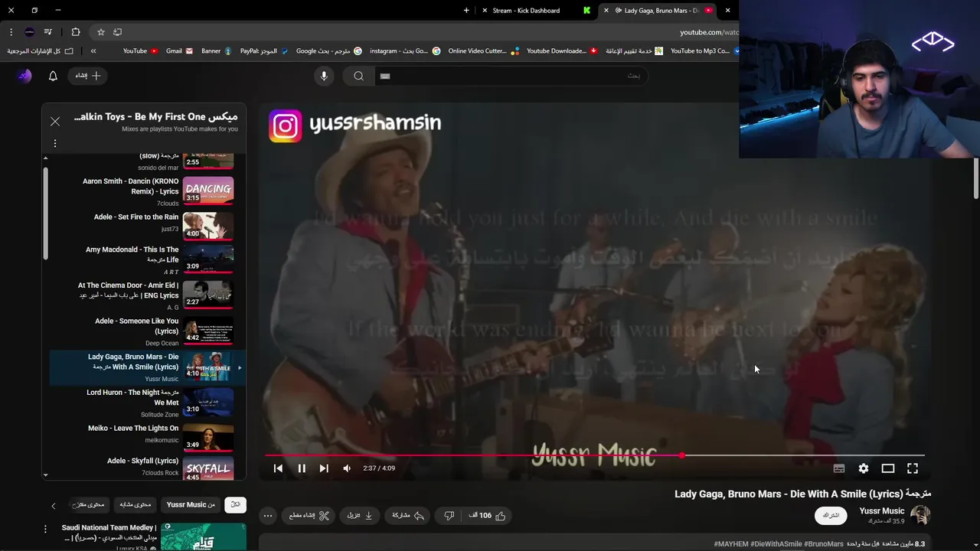Open YouTube to Mp3 Converter bookmark
980x551 pixels.
pos(704,51)
